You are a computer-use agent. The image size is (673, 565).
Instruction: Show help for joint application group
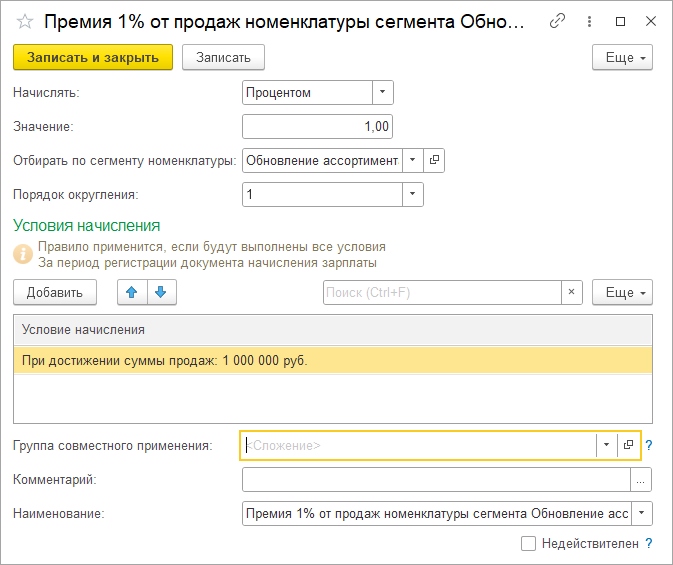(649, 445)
